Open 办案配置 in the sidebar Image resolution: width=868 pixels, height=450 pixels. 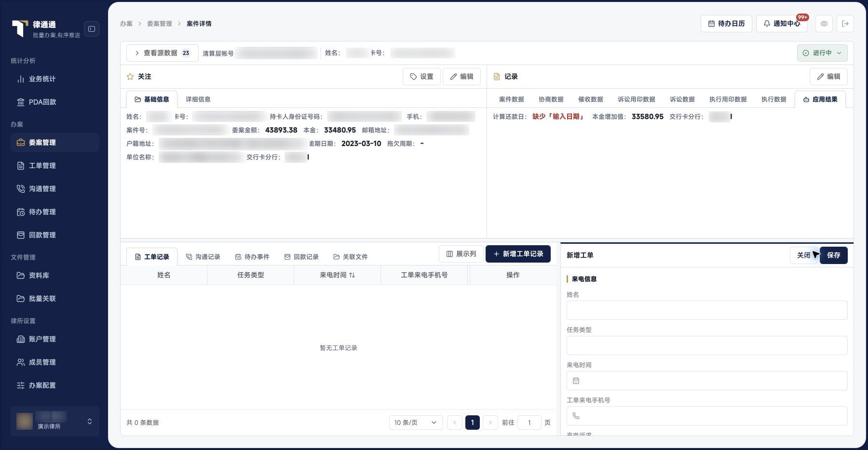(55, 385)
